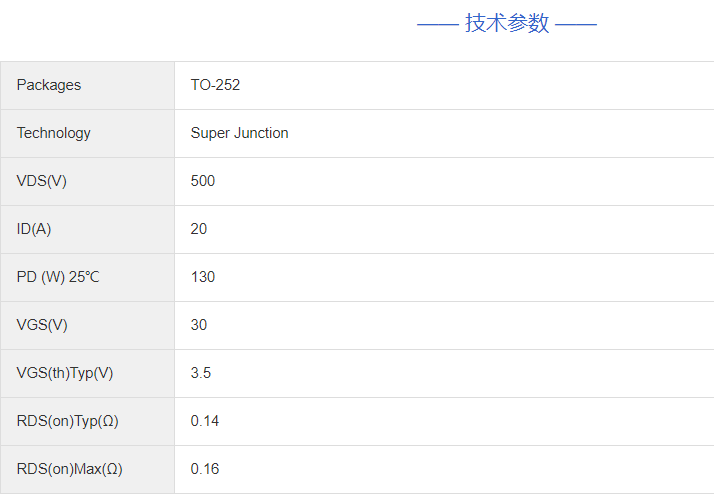Select the 20 current value

pyautogui.click(x=199, y=229)
